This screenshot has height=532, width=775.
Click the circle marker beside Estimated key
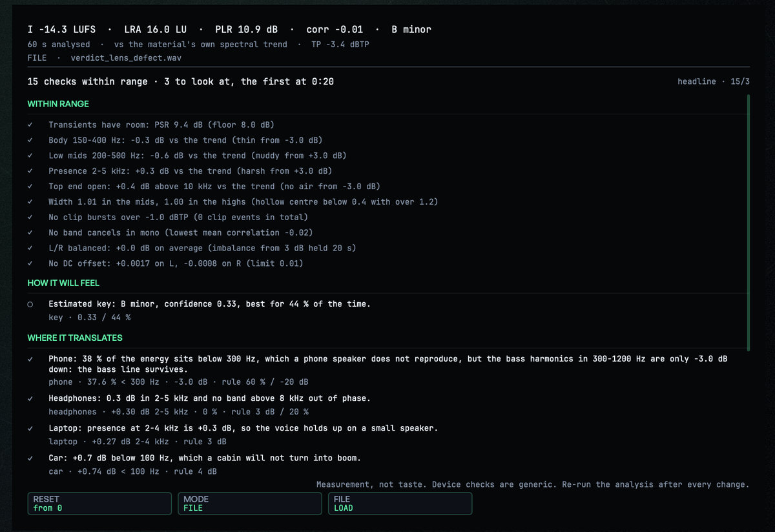[x=30, y=304]
